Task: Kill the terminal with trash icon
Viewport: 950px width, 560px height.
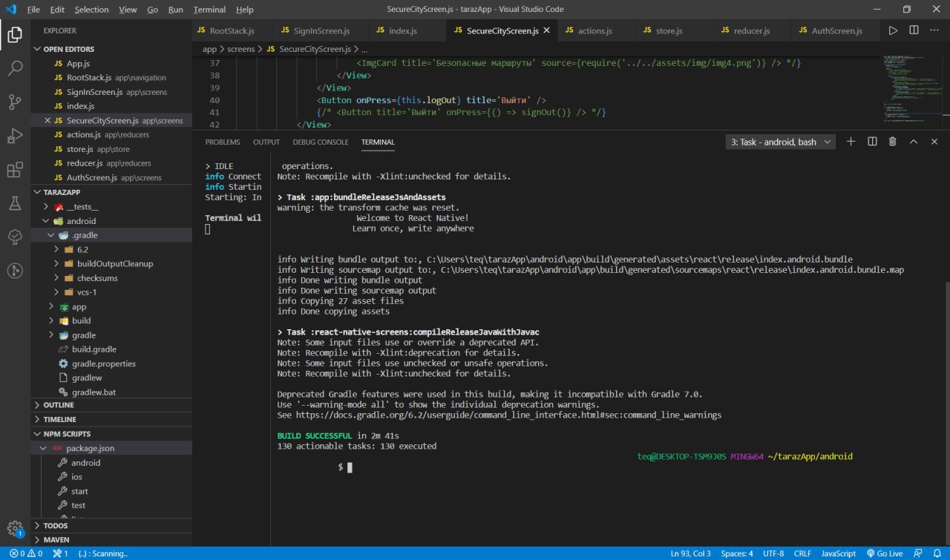Action: pos(893,142)
